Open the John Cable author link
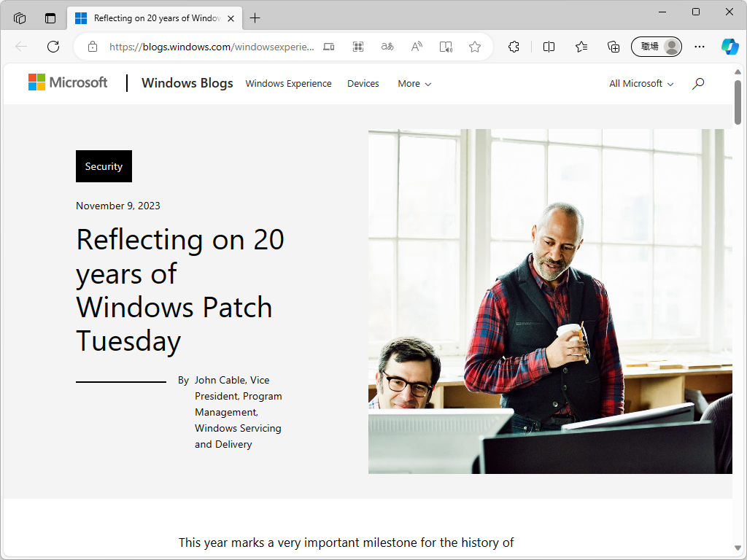 pyautogui.click(x=220, y=380)
